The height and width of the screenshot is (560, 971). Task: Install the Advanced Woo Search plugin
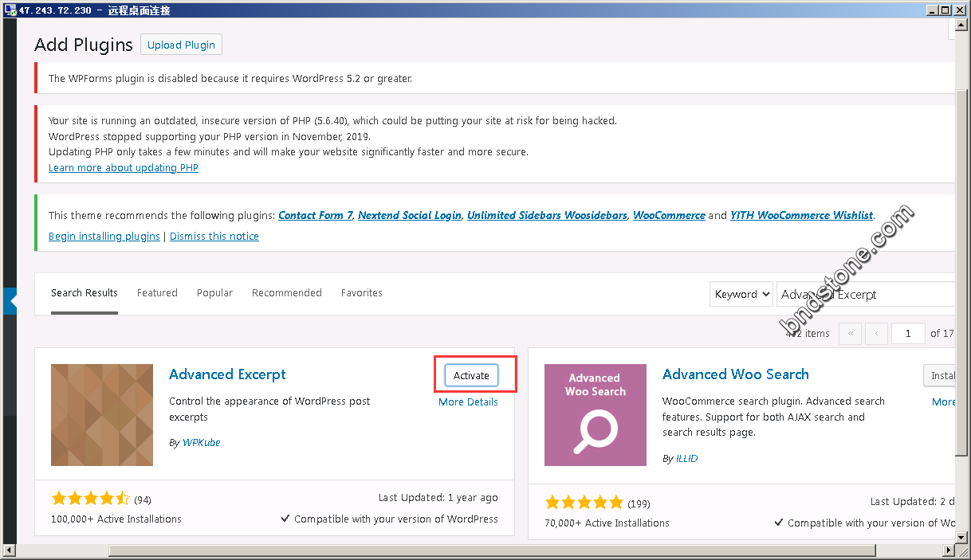coord(939,375)
